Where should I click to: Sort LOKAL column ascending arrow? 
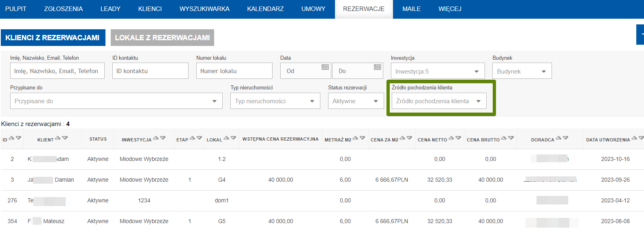point(226,138)
